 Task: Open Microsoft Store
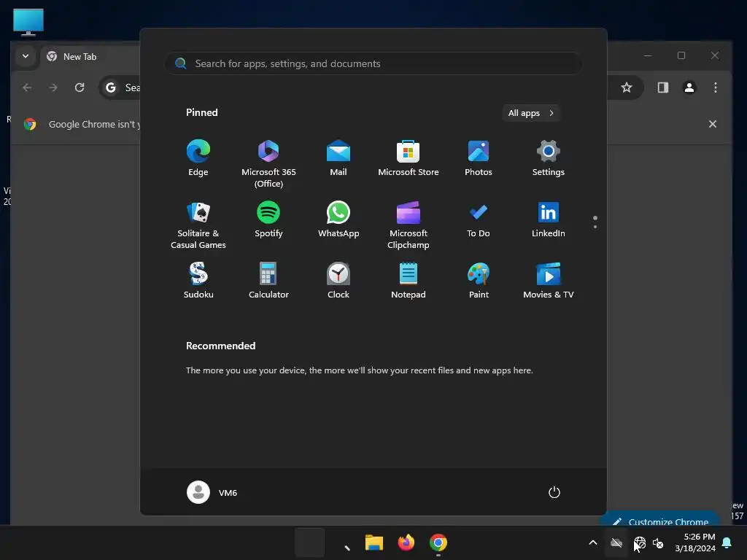409,158
